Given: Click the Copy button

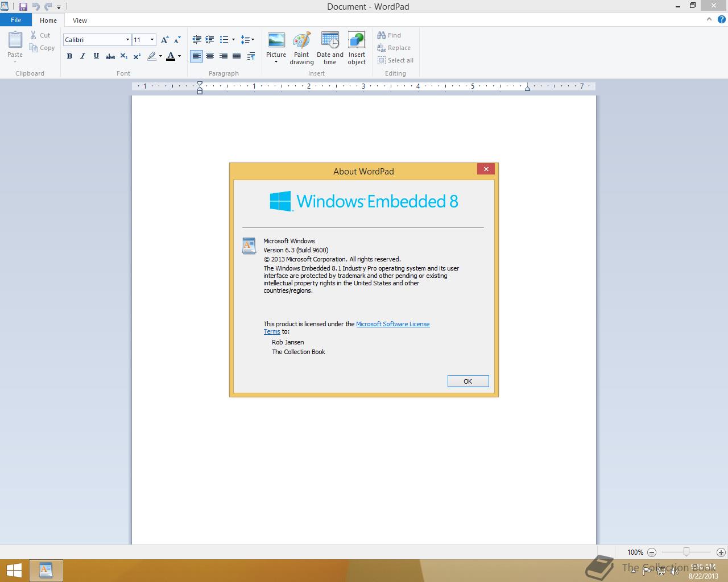Looking at the screenshot, I should pyautogui.click(x=42, y=48).
